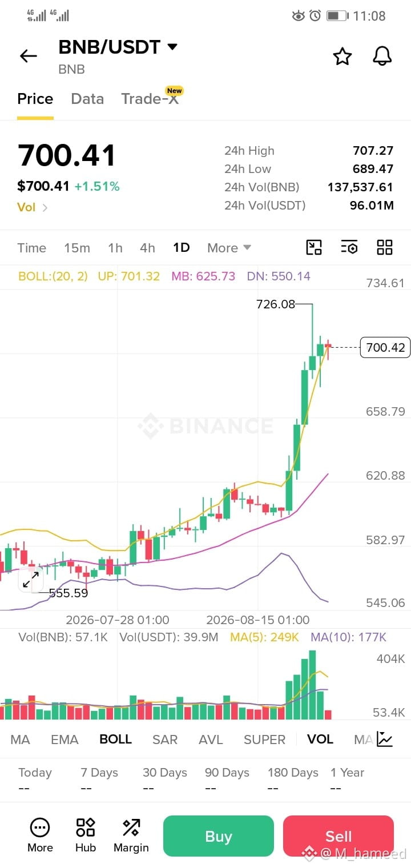411x868 pixels.
Task: Tap the battery status icon
Action: tap(337, 15)
